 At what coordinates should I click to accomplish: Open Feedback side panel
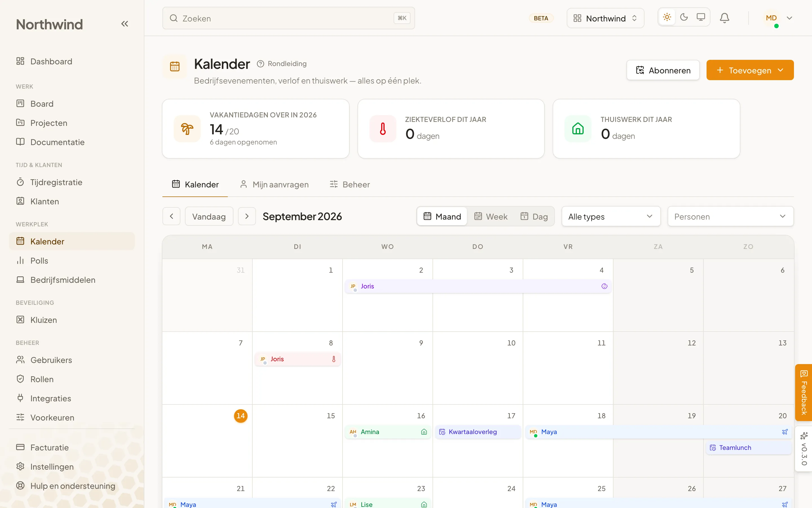(803, 393)
